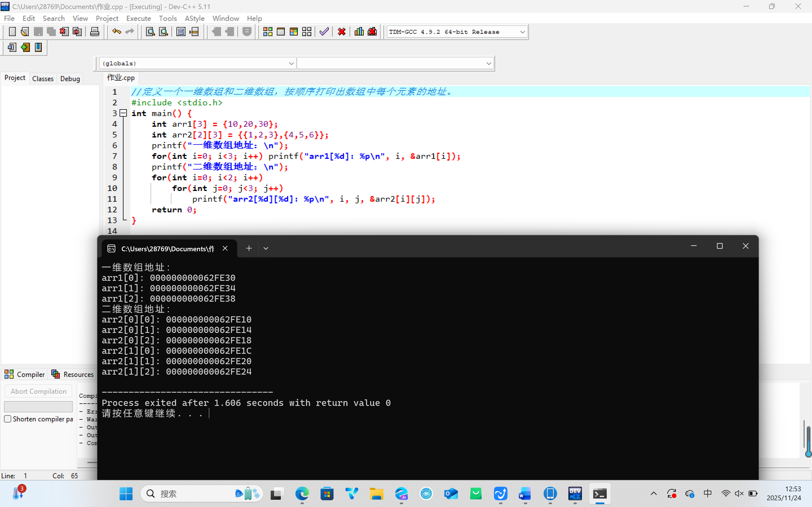Click the Print toolbar icon
This screenshot has width=812, height=507.
[95, 32]
